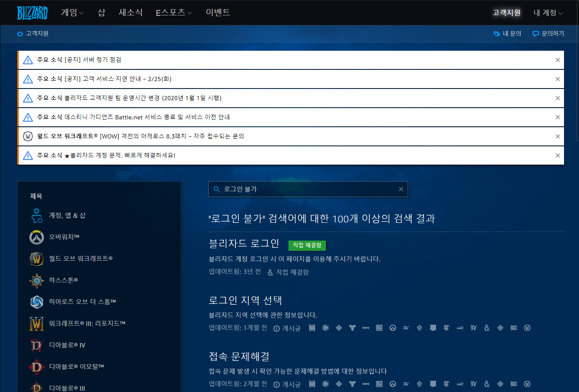Open the 새소식 menu item

point(131,12)
